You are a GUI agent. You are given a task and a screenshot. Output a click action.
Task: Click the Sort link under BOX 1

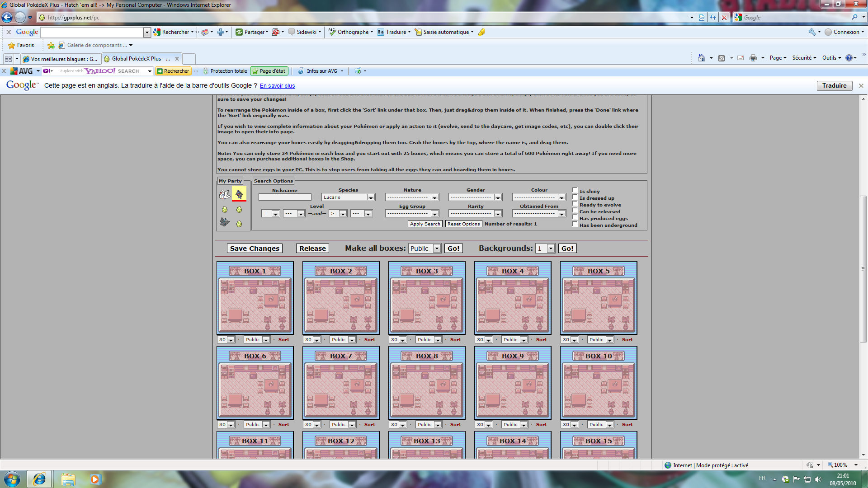pos(284,340)
